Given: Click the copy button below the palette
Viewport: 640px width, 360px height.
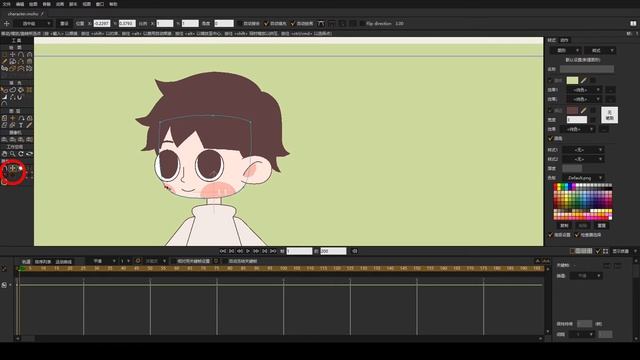Looking at the screenshot, I should (564, 225).
